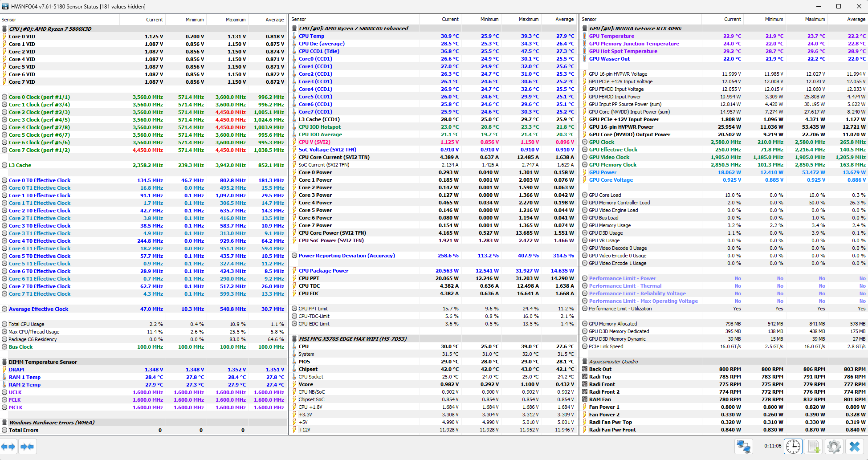Click the thermometer icon beside CPU Temp

coord(294,36)
